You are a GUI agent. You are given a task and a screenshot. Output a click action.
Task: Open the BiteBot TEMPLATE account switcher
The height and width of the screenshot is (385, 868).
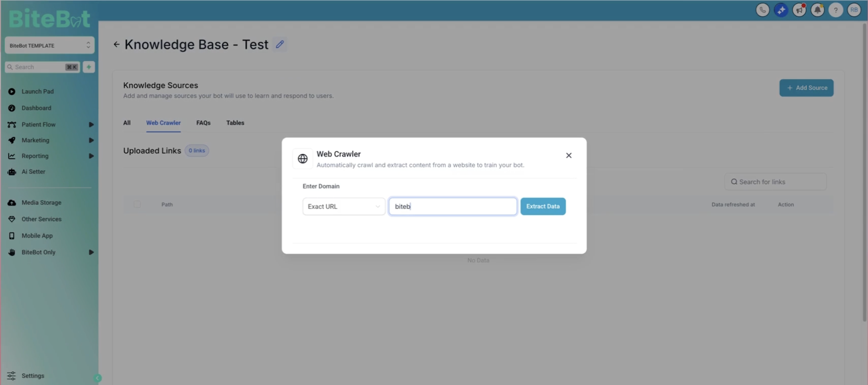[x=49, y=45]
